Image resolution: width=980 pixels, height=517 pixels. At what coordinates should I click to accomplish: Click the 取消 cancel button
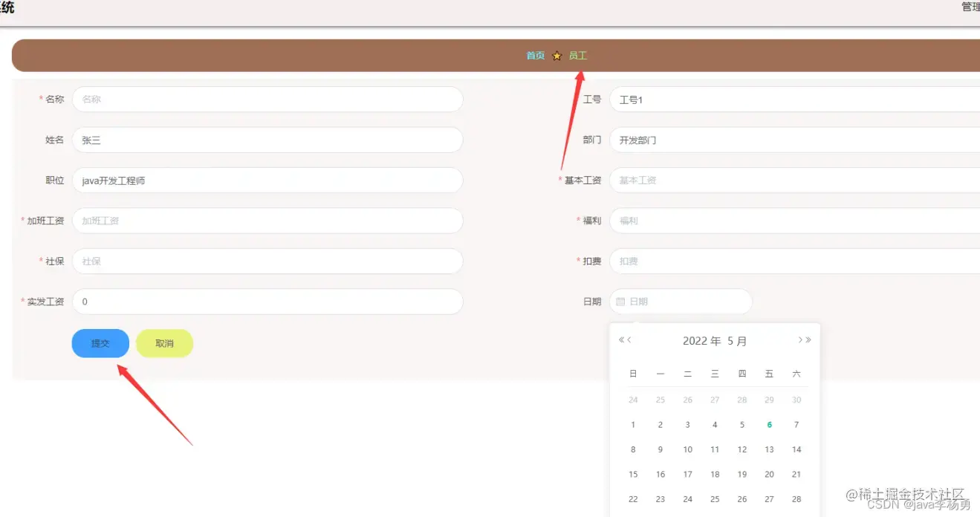click(x=164, y=343)
